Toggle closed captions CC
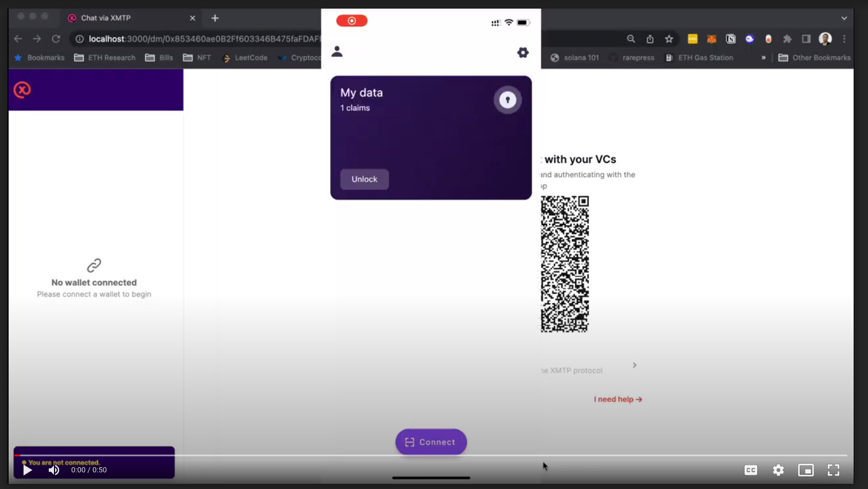Screen dimensions: 868x489 pyautogui.click(x=750, y=470)
